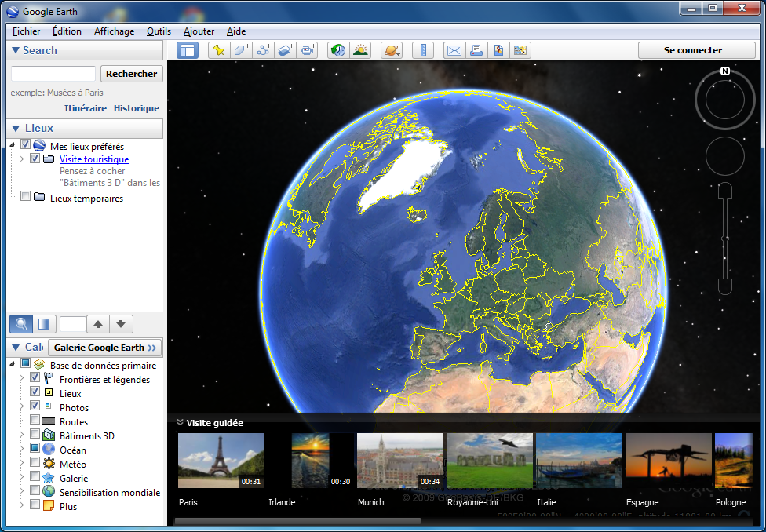Image resolution: width=766 pixels, height=532 pixels.
Task: Open the Fichier menu
Action: coord(27,31)
